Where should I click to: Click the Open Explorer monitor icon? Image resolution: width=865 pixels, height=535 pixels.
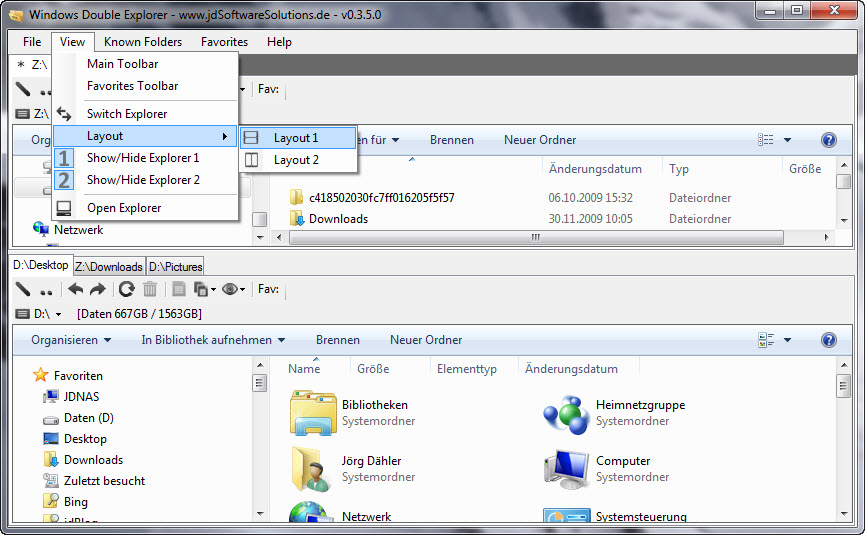[x=65, y=208]
